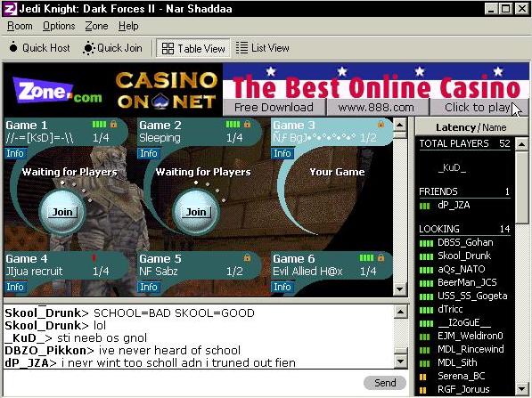Click player list scroll up arrow

pos(521,144)
